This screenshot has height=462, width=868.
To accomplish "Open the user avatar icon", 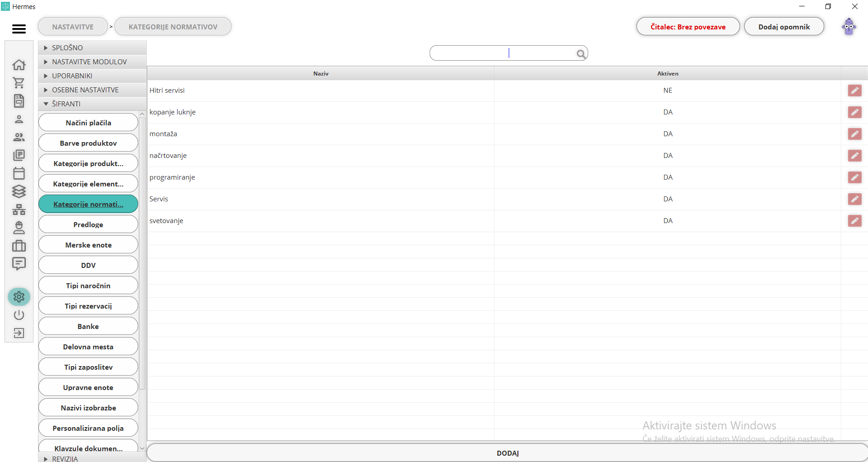I will click(x=849, y=27).
